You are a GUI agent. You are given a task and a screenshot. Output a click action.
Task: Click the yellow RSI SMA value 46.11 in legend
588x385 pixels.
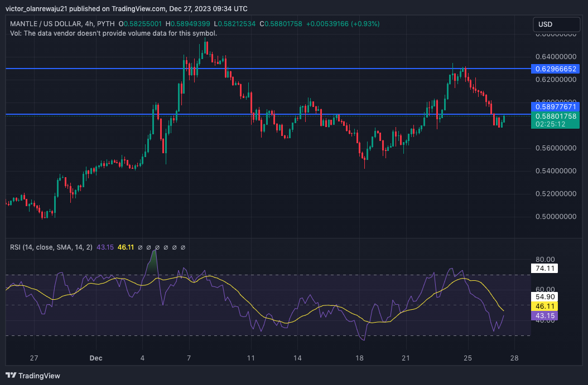[x=126, y=247]
